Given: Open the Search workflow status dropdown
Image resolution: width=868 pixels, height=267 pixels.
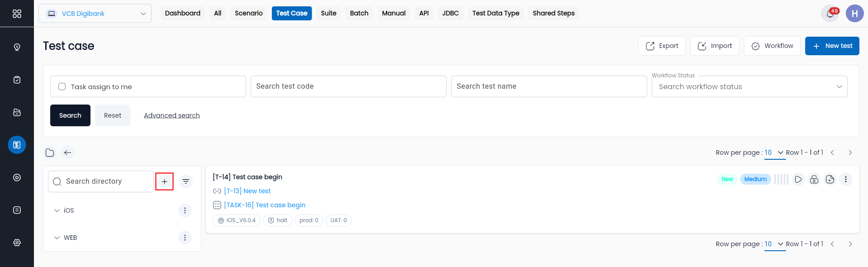Looking at the screenshot, I should click(x=749, y=86).
